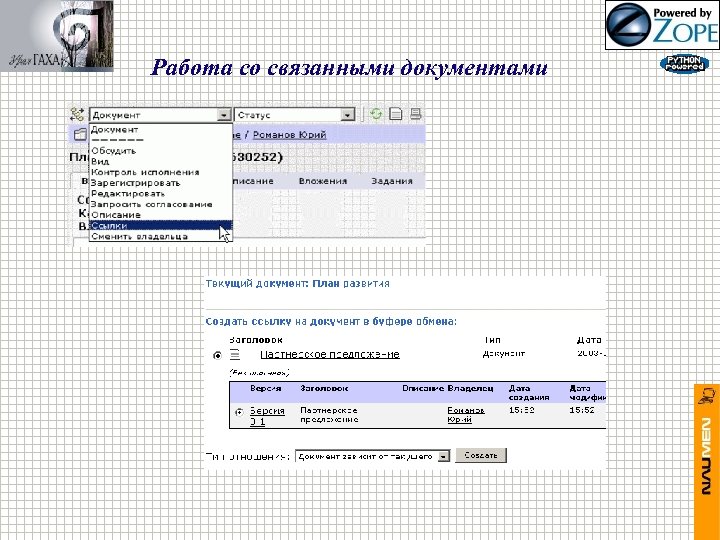The height and width of the screenshot is (540, 720).
Task: Open the Версия 0.1 link
Action: click(x=267, y=416)
